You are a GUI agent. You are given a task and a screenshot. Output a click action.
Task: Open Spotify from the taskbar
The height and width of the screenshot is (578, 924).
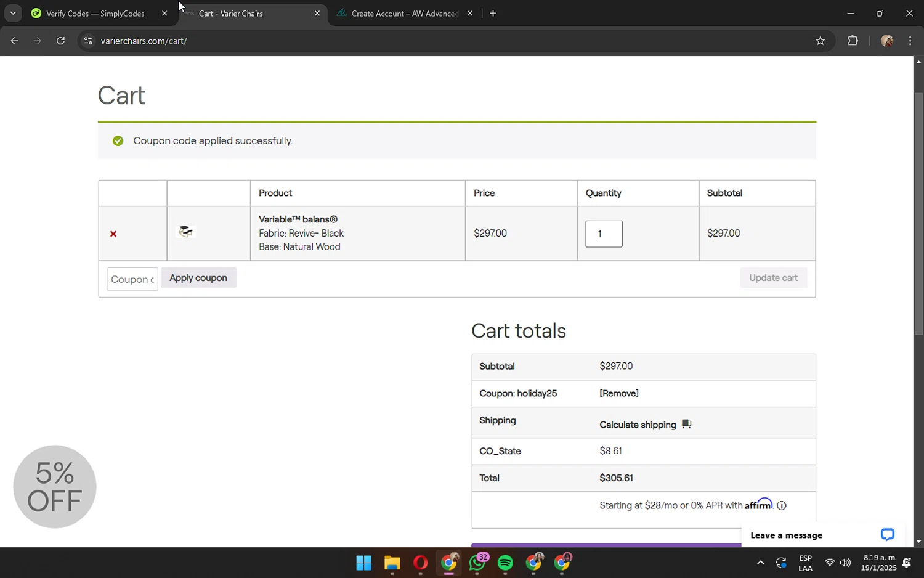(x=505, y=563)
